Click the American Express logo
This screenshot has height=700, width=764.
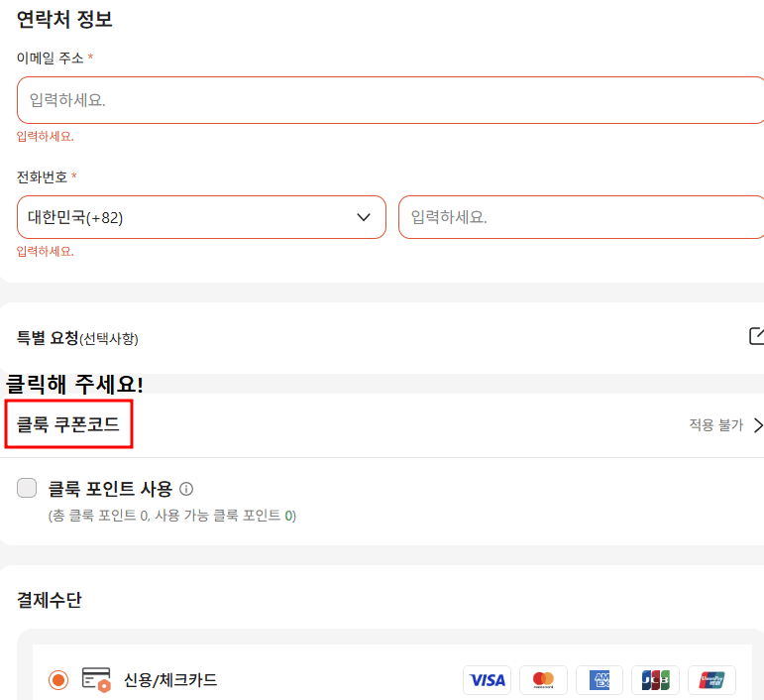click(x=600, y=679)
